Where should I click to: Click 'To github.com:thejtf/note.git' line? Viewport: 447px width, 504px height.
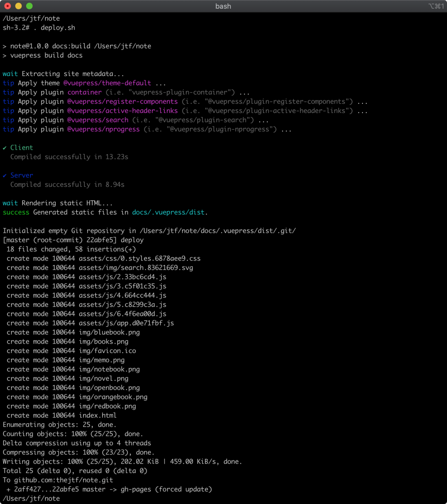(58, 480)
